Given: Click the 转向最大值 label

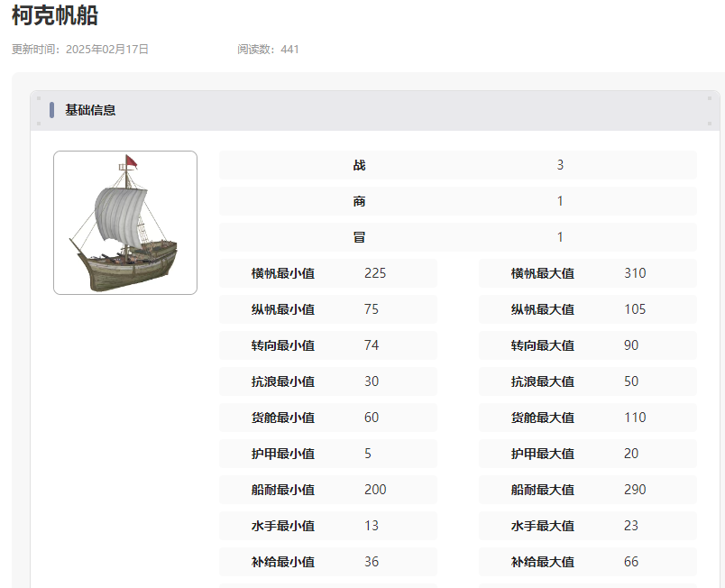Looking at the screenshot, I should coord(543,345).
